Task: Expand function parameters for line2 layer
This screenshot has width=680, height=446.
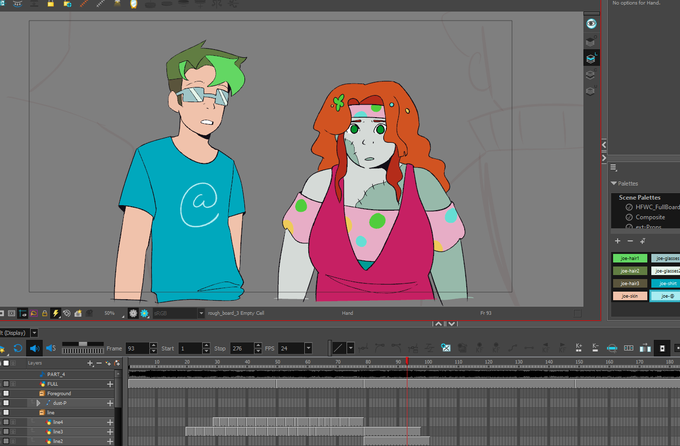Action: (x=110, y=441)
